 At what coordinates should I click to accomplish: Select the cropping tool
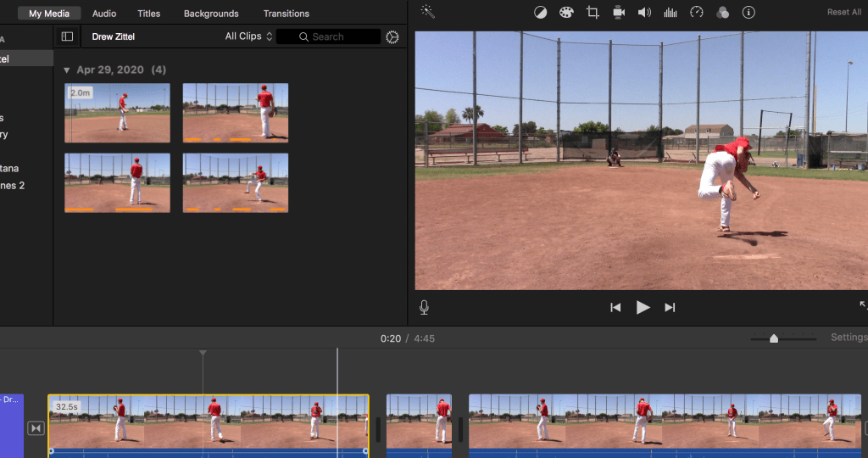point(593,13)
